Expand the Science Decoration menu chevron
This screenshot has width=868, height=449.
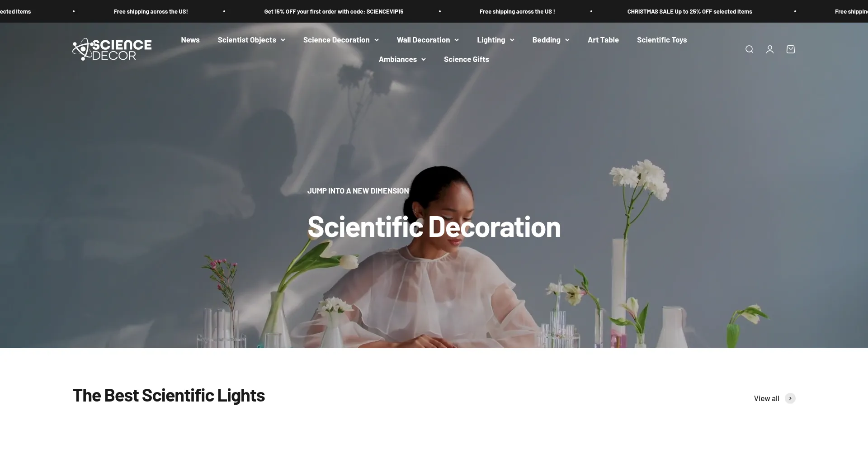[376, 40]
